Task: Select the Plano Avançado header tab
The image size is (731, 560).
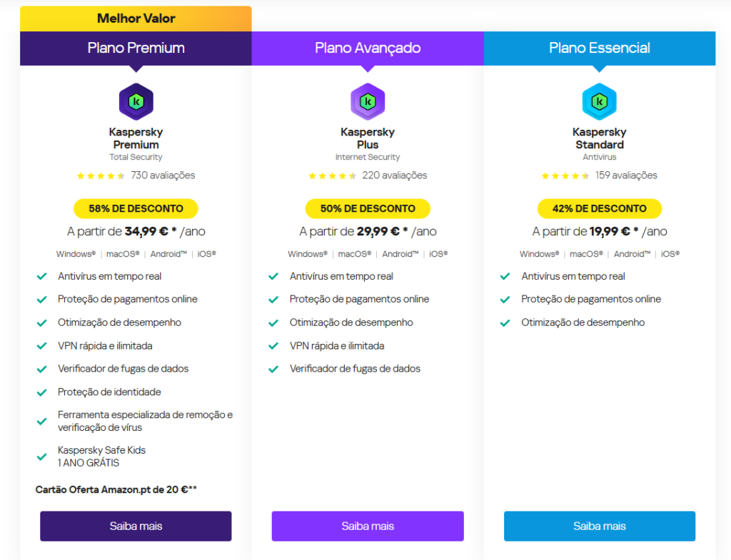Action: pos(368,49)
